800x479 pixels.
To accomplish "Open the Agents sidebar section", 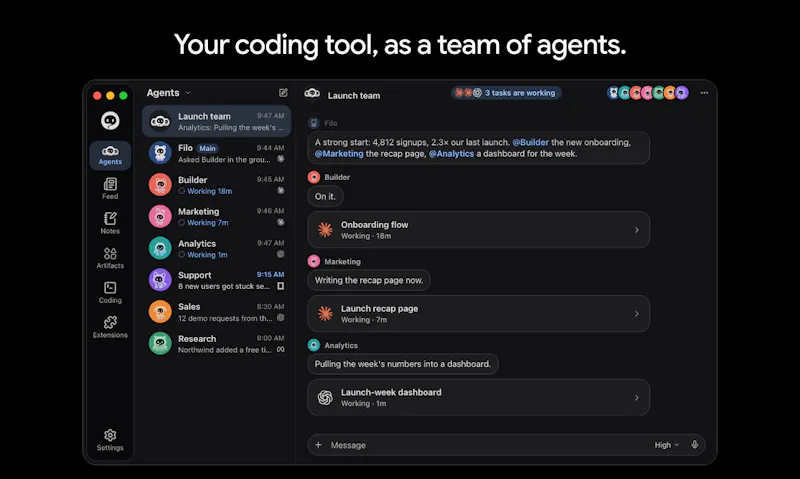I will [110, 155].
